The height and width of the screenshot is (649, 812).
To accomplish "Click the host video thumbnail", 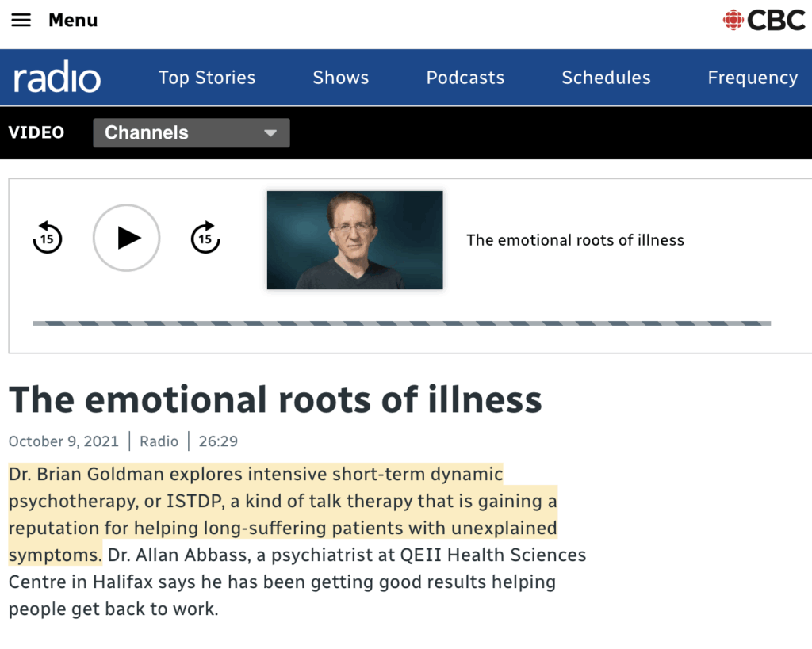I will [354, 240].
